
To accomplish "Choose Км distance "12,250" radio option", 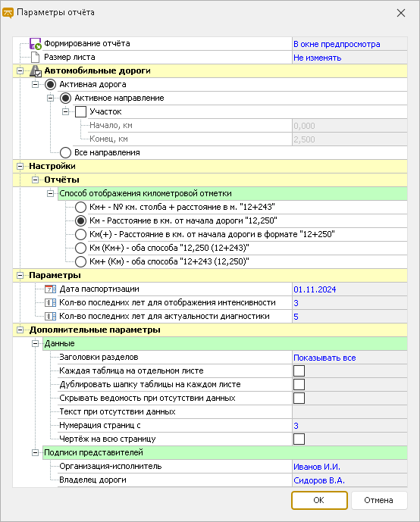I will tap(80, 220).
